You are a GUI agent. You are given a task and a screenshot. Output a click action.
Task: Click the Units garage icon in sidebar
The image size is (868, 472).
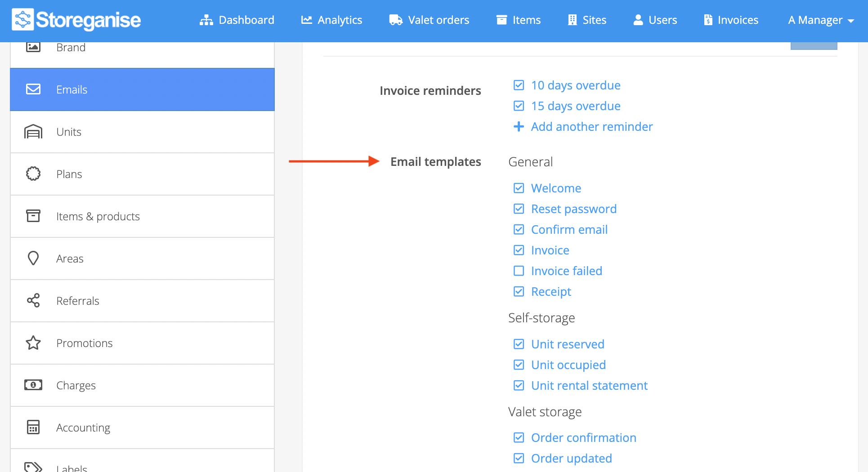(33, 131)
